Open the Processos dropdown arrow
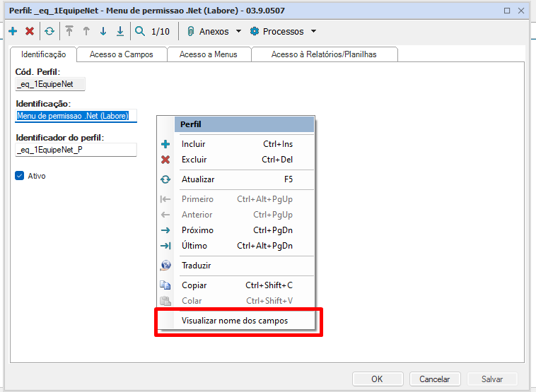Viewport: 536px width, 392px height. (313, 31)
